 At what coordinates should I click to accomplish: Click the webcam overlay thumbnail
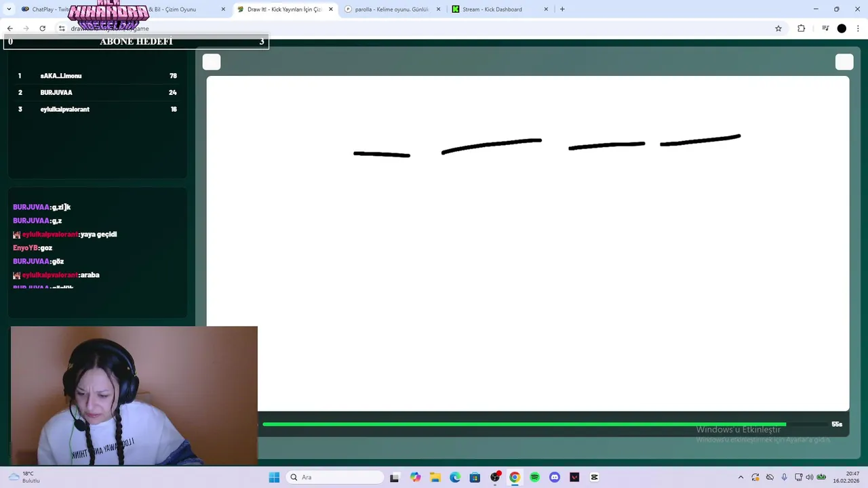134,396
